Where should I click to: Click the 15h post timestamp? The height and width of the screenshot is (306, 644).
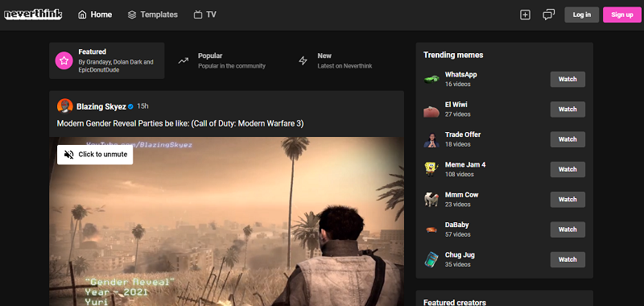click(x=142, y=106)
